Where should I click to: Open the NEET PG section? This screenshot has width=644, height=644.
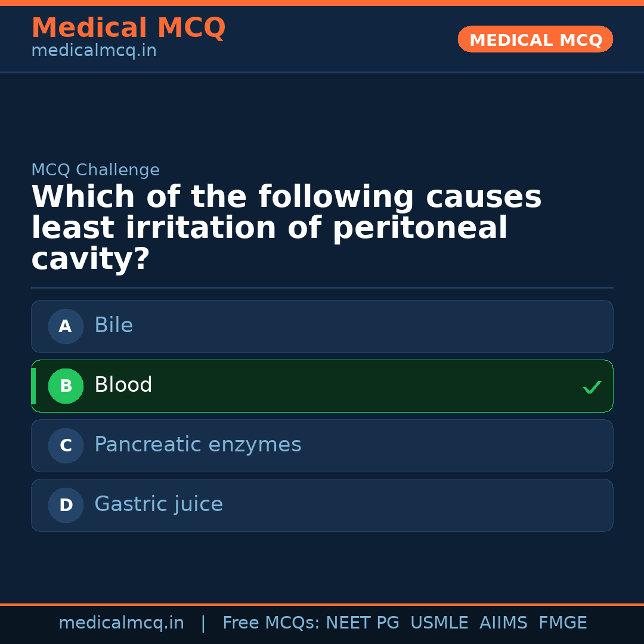point(362,622)
